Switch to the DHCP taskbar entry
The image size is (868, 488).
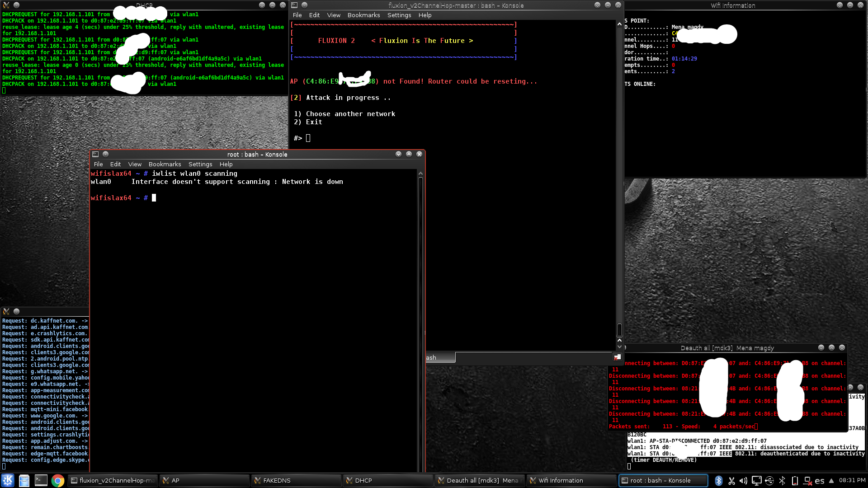(x=388, y=480)
